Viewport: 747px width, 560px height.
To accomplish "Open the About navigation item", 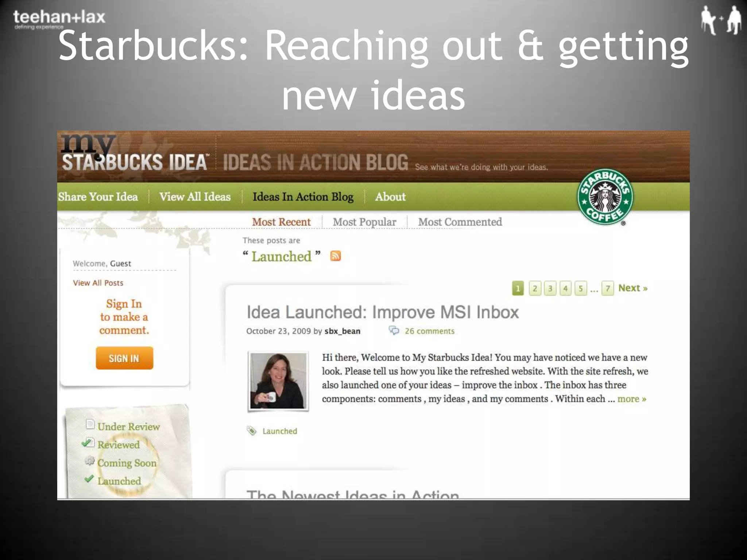I will 390,197.
